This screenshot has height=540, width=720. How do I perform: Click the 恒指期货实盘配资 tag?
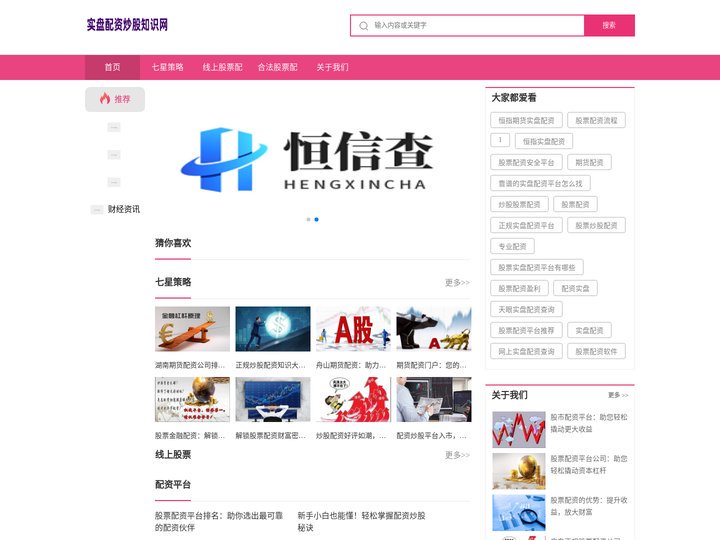click(x=526, y=120)
